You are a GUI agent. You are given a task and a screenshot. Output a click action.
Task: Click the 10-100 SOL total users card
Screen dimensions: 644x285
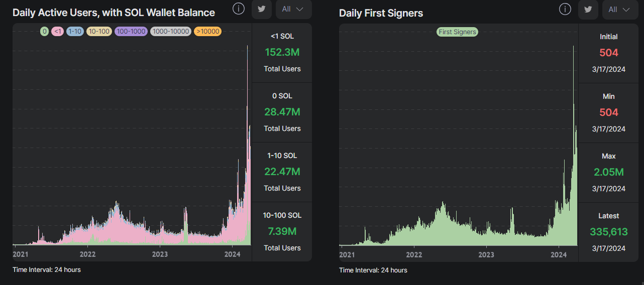click(282, 231)
